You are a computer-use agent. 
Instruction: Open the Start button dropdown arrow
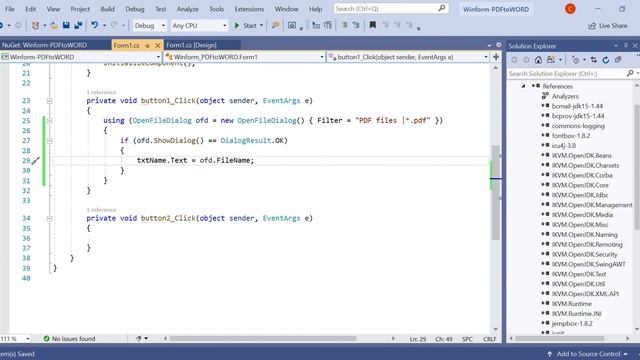pos(261,25)
